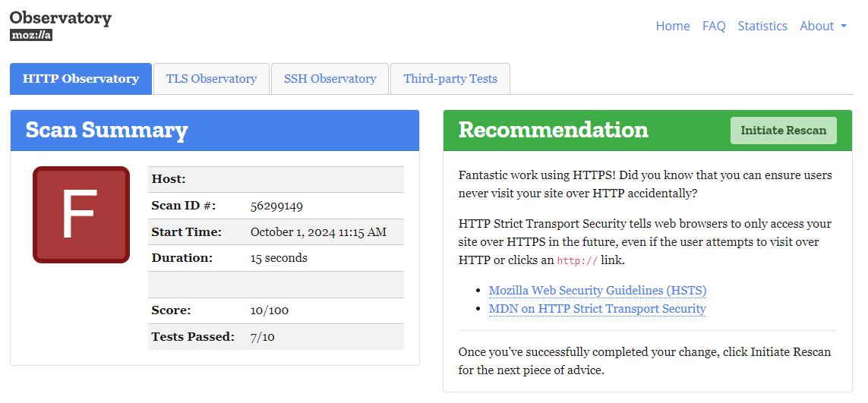Click the Recommendation panel heading
Image resolution: width=868 pixels, height=403 pixels.
pos(553,130)
